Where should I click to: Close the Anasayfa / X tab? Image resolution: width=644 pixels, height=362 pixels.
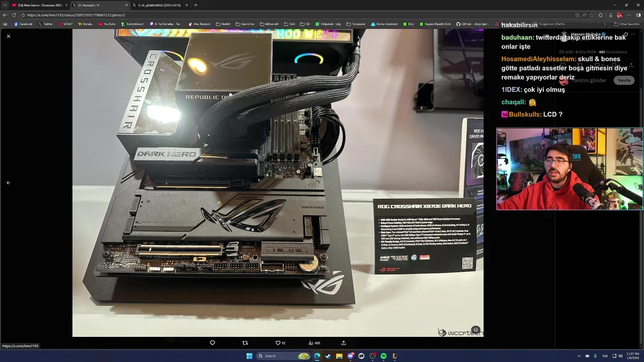(x=126, y=5)
